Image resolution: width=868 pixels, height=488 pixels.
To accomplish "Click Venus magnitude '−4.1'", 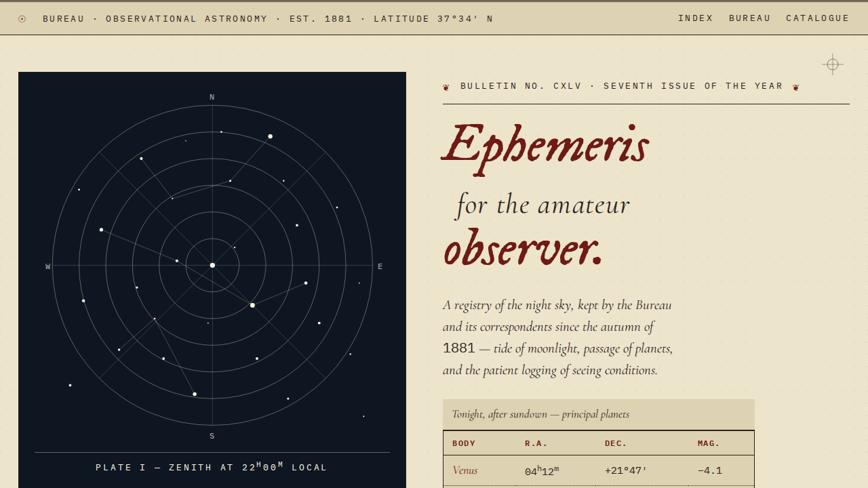I will (x=710, y=470).
